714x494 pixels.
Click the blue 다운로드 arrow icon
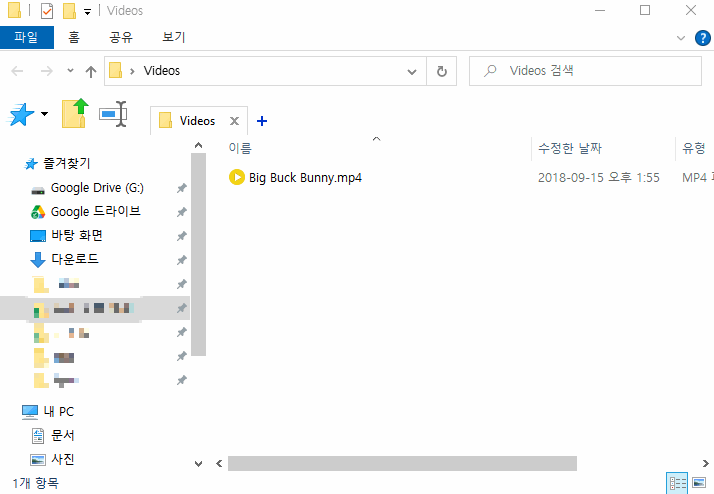(x=38, y=260)
